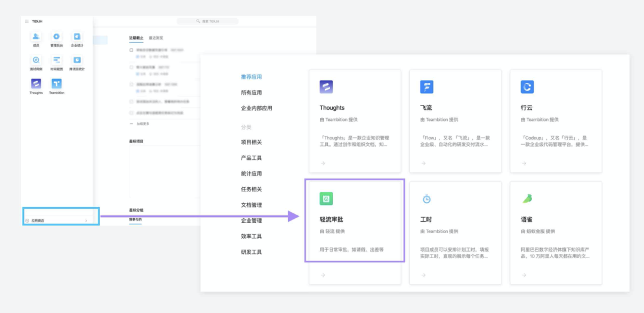The image size is (644, 313).
Task: Click the 用于日常审批，如请假、出差等 description
Action: (352, 249)
